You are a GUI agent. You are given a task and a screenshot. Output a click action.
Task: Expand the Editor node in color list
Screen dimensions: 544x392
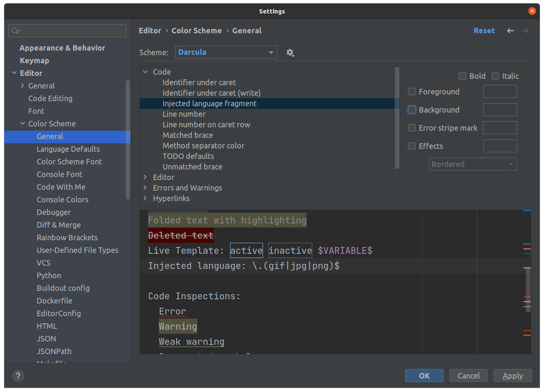[x=145, y=177]
